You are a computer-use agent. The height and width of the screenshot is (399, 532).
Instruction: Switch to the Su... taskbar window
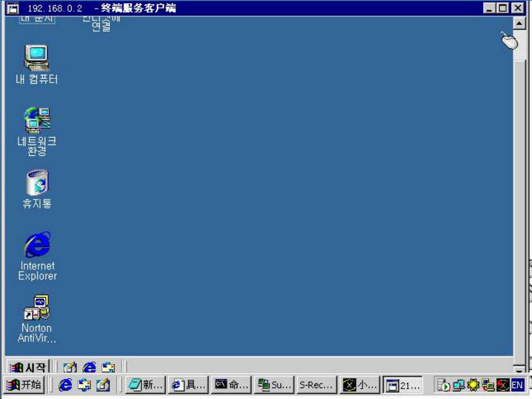click(274, 385)
